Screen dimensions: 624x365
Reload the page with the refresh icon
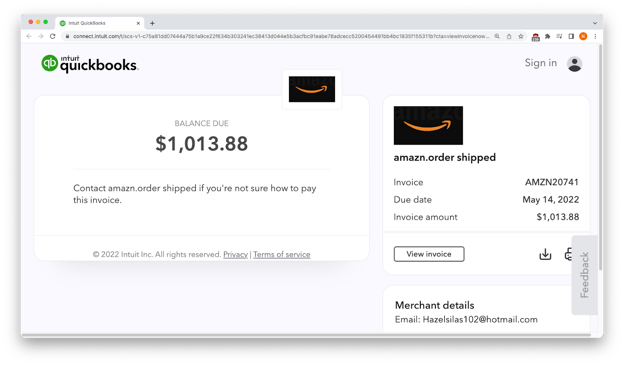tap(53, 36)
